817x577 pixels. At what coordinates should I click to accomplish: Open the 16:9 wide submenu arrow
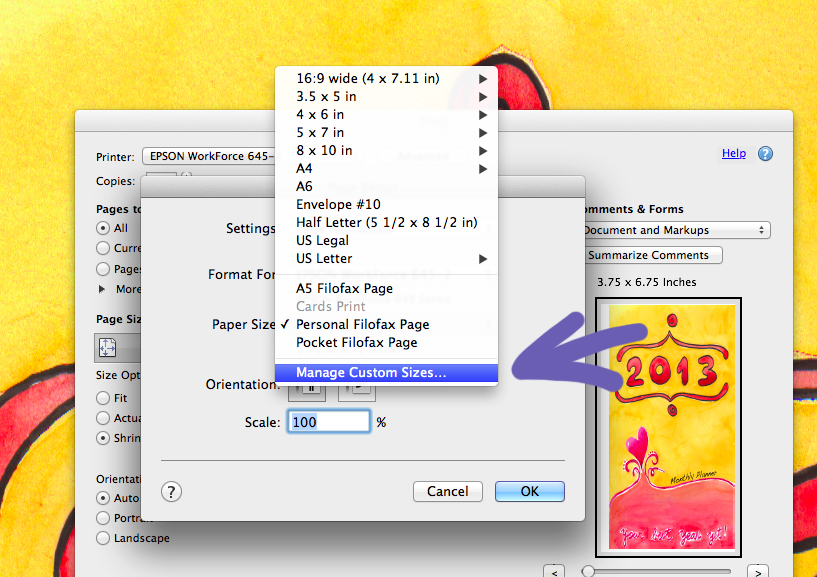point(483,78)
